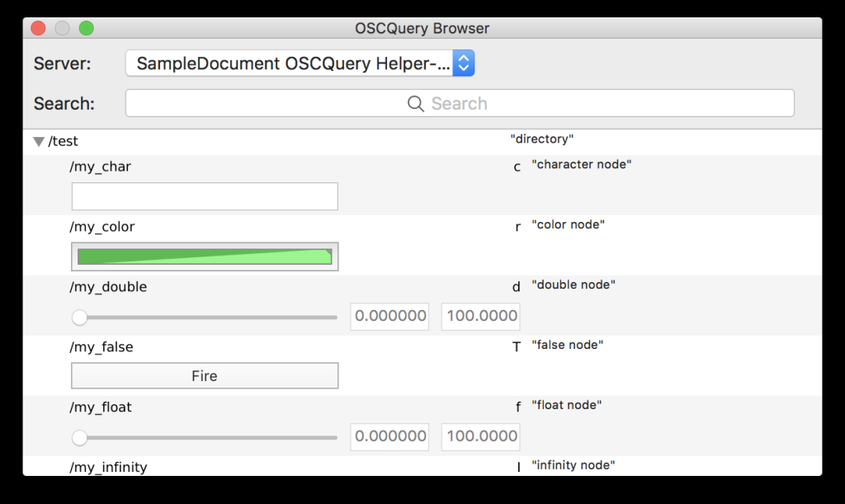The height and width of the screenshot is (504, 845).
Task: Click the /my_char text input box
Action: point(205,196)
